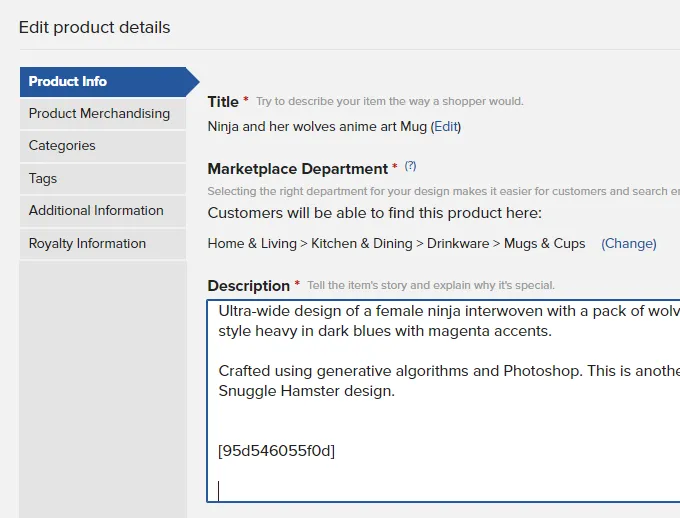Viewport: 680px width, 518px height.
Task: Select the Additional Information tab
Action: [96, 211]
